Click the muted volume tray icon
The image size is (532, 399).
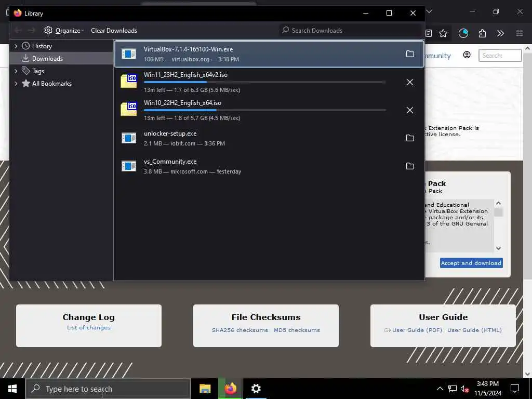pyautogui.click(x=465, y=389)
